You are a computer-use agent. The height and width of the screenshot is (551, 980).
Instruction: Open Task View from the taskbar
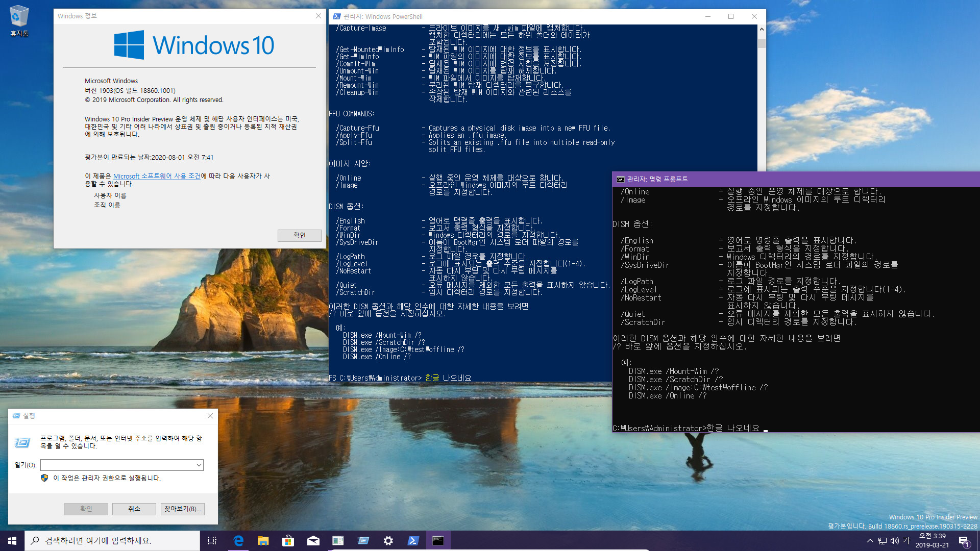[x=212, y=541]
